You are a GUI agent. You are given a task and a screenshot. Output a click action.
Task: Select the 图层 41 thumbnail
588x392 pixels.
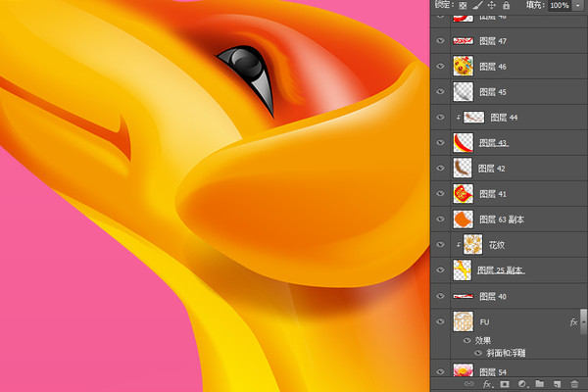(x=463, y=194)
